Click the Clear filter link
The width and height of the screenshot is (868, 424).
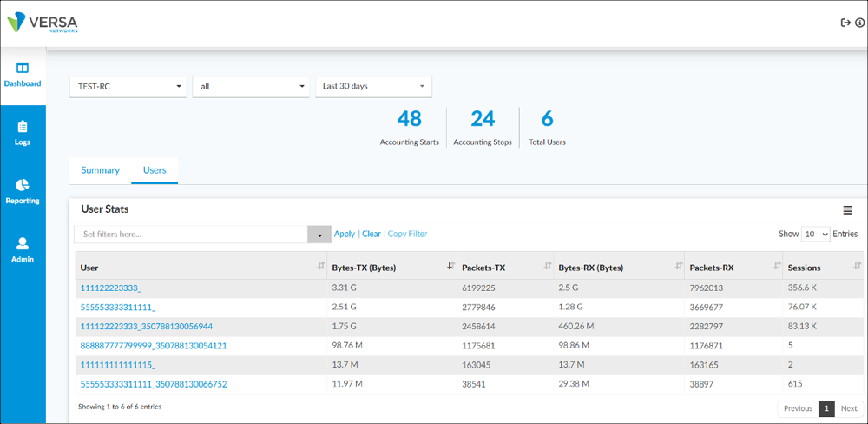[372, 234]
